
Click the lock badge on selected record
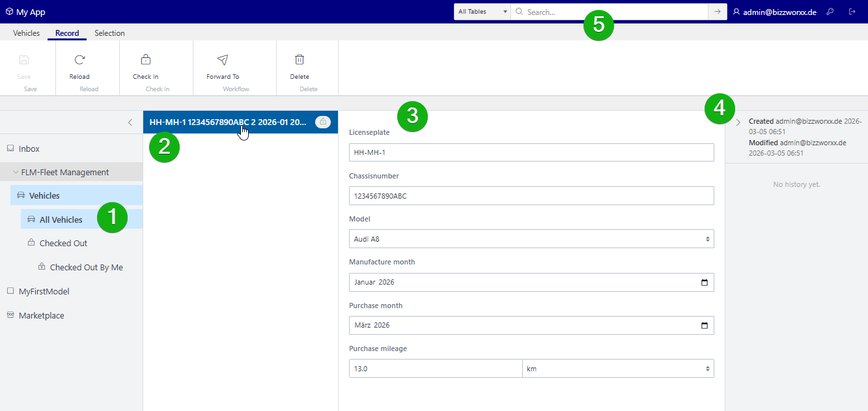click(x=323, y=122)
